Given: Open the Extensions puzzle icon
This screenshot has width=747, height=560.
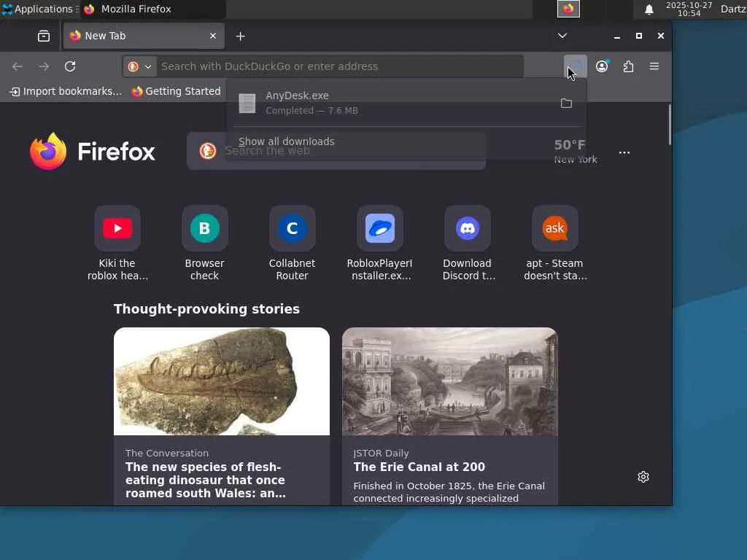Looking at the screenshot, I should click(628, 66).
